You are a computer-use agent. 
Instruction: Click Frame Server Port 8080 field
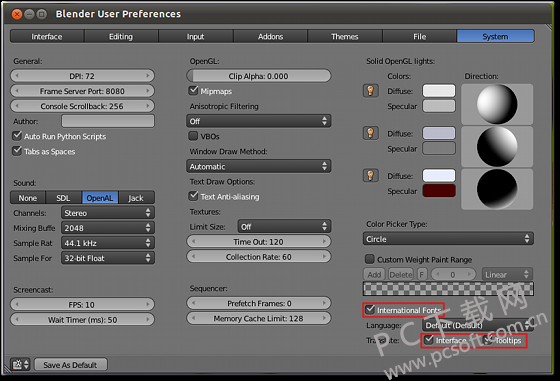click(82, 91)
